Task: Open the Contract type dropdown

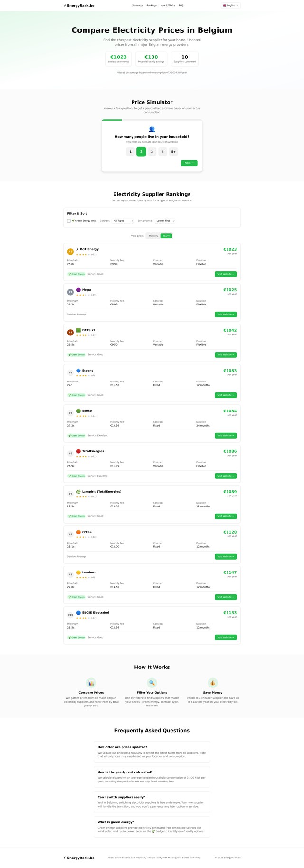Action: pyautogui.click(x=123, y=221)
